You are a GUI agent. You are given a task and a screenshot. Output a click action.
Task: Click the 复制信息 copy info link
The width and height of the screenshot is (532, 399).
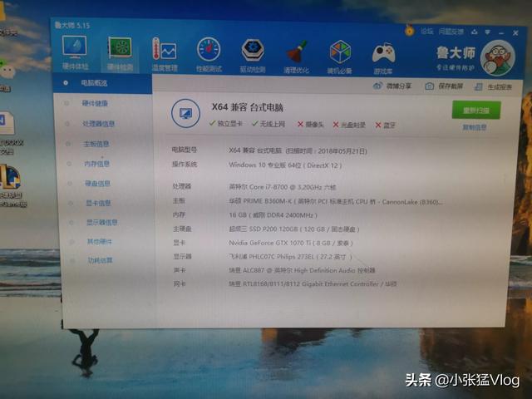[475, 127]
